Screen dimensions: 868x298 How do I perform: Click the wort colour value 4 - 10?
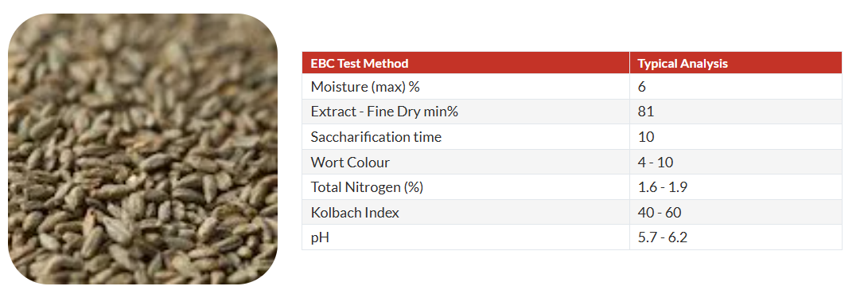point(656,163)
